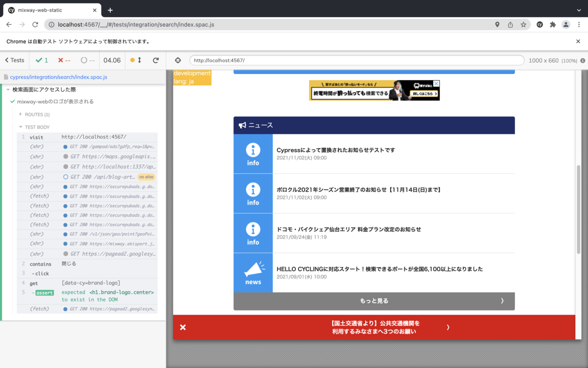The image size is (588, 368).
Task: Open site information icon in address bar
Action: tap(51, 25)
